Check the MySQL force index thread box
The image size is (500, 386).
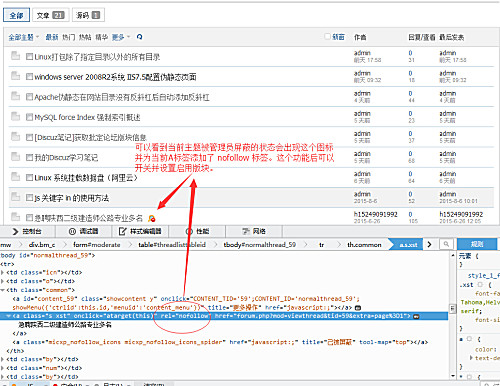pos(29,117)
